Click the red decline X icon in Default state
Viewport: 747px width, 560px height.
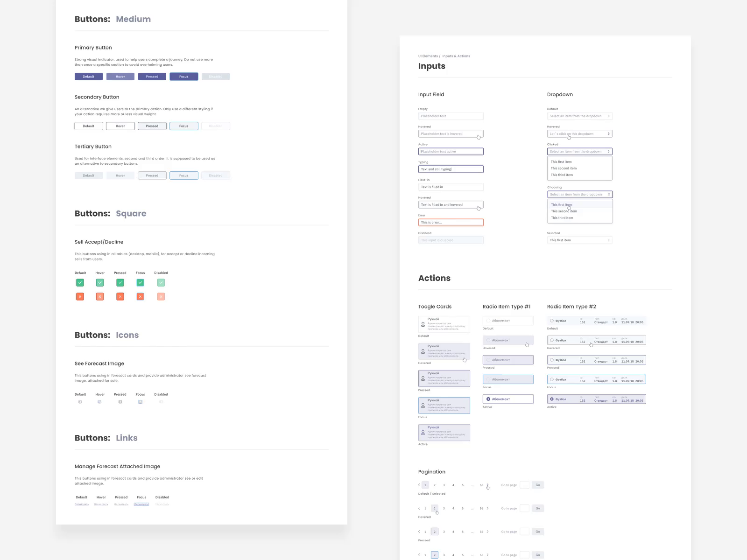click(x=80, y=296)
